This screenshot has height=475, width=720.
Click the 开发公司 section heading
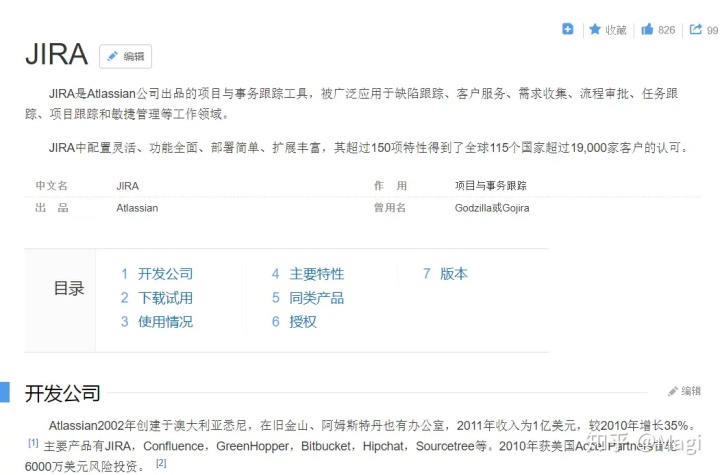[62, 394]
